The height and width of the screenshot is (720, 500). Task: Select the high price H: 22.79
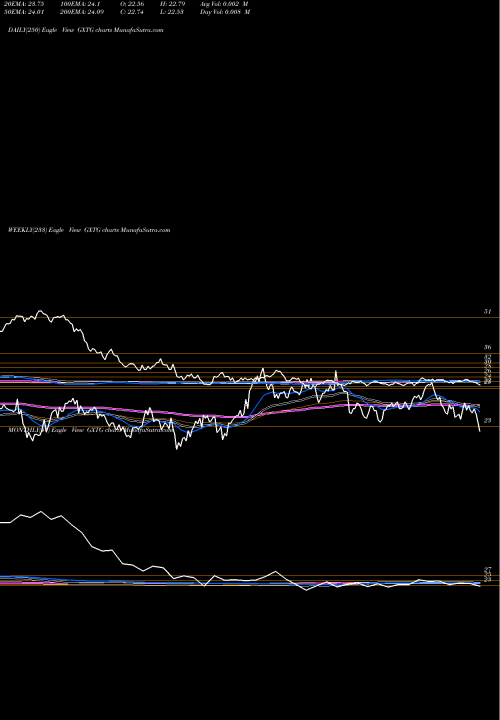tap(172, 4)
